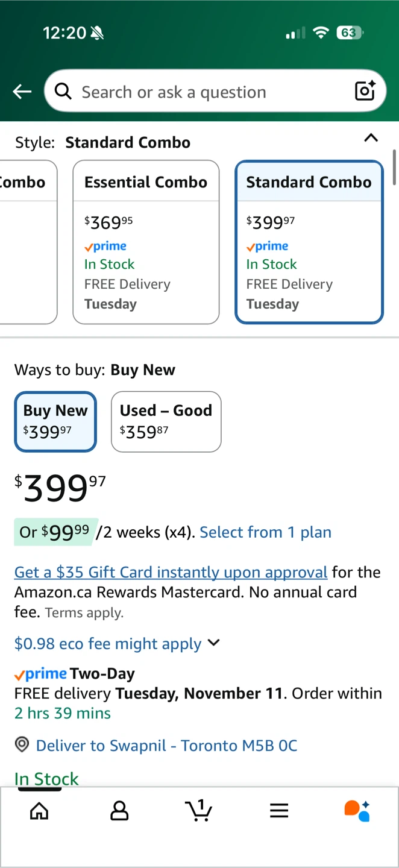
Task: Open the Rufus AI assistant icon
Action: 357,811
